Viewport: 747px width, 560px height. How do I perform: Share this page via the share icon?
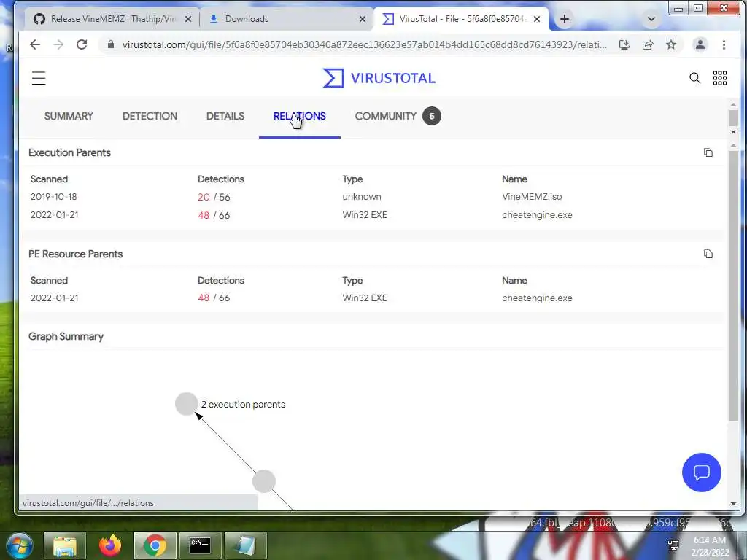click(648, 44)
